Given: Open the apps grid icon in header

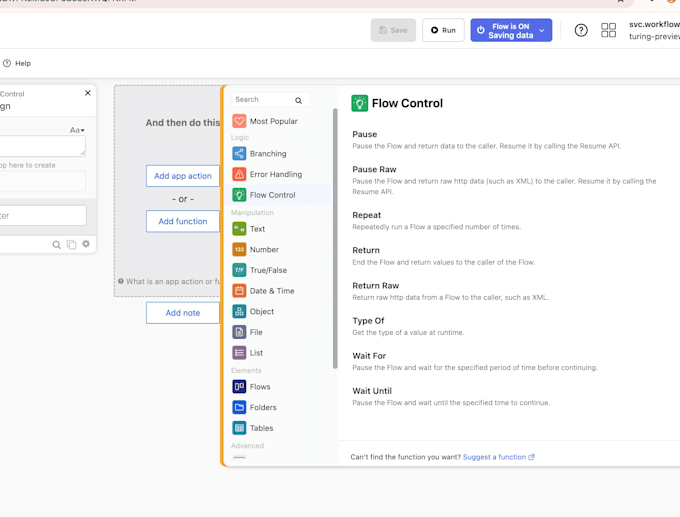Looking at the screenshot, I should coord(608,30).
